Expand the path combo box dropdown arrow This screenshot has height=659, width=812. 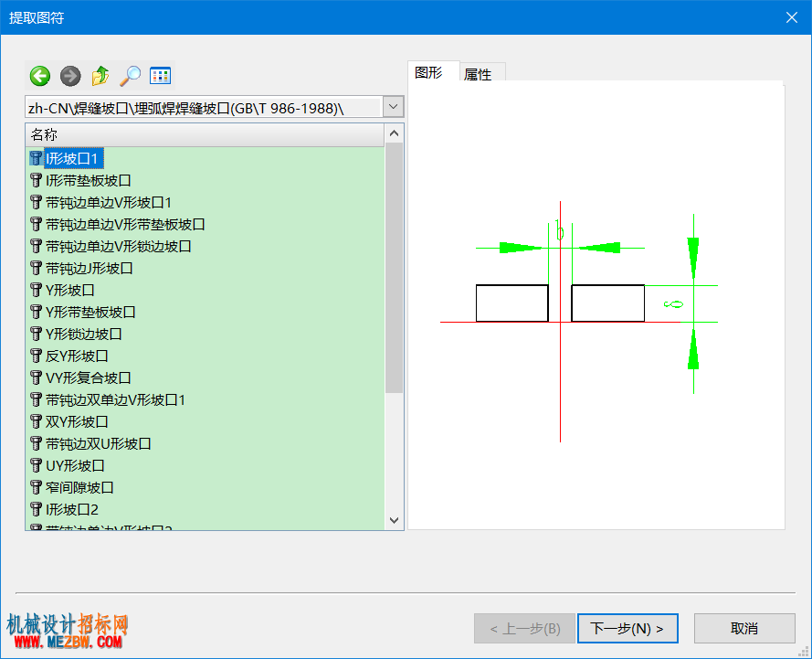[393, 107]
